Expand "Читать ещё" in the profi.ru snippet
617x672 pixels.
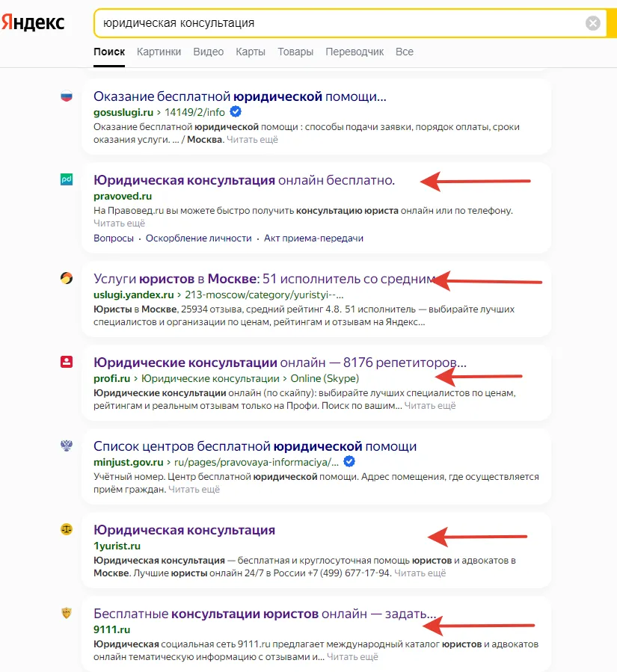[x=430, y=406]
